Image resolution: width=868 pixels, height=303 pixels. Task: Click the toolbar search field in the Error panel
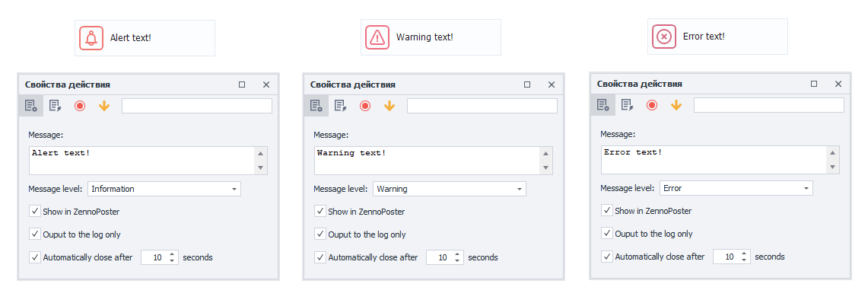(x=769, y=105)
